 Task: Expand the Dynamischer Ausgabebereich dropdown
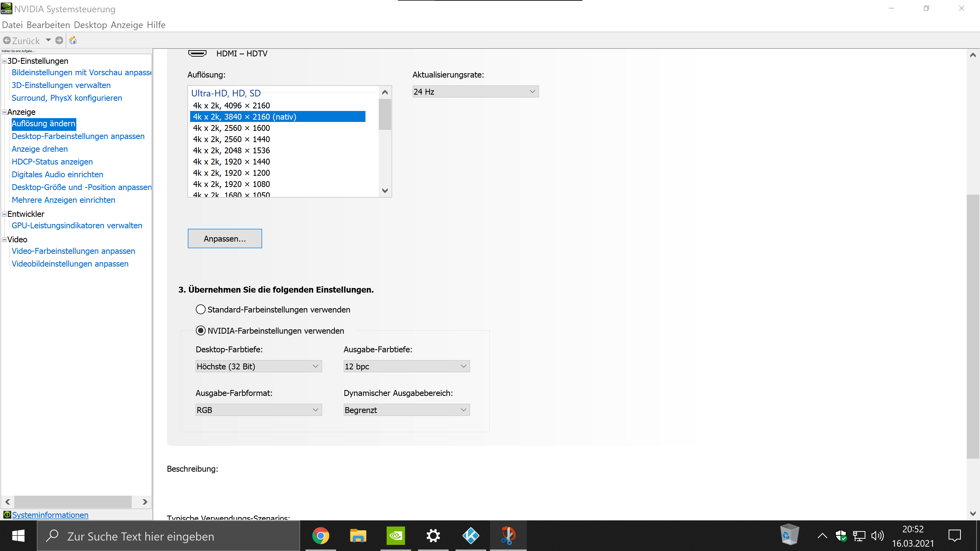[x=406, y=410]
